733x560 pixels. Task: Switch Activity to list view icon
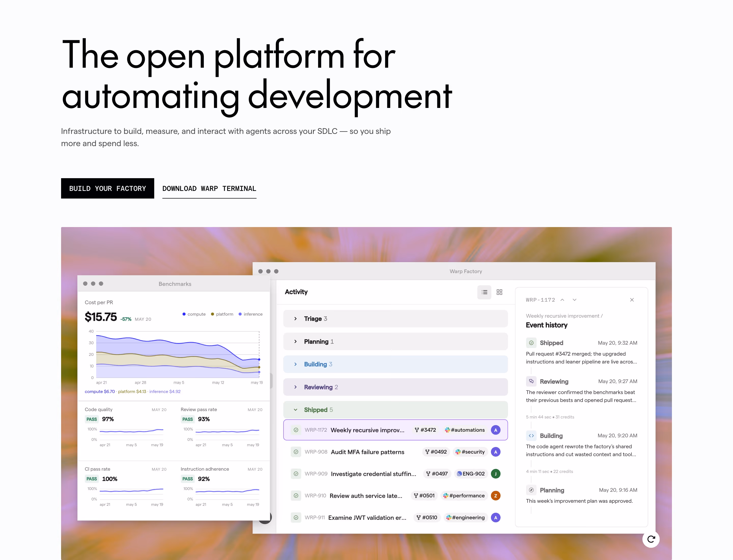pos(484,292)
